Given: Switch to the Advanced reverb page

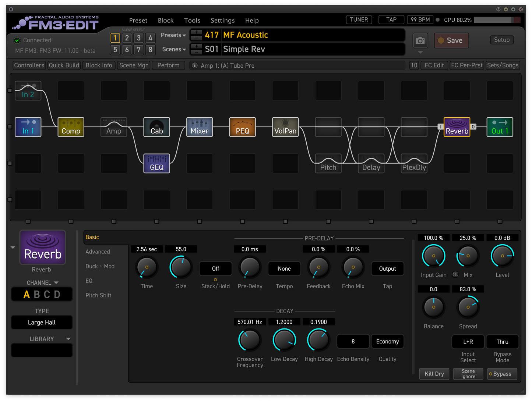Looking at the screenshot, I should [98, 252].
